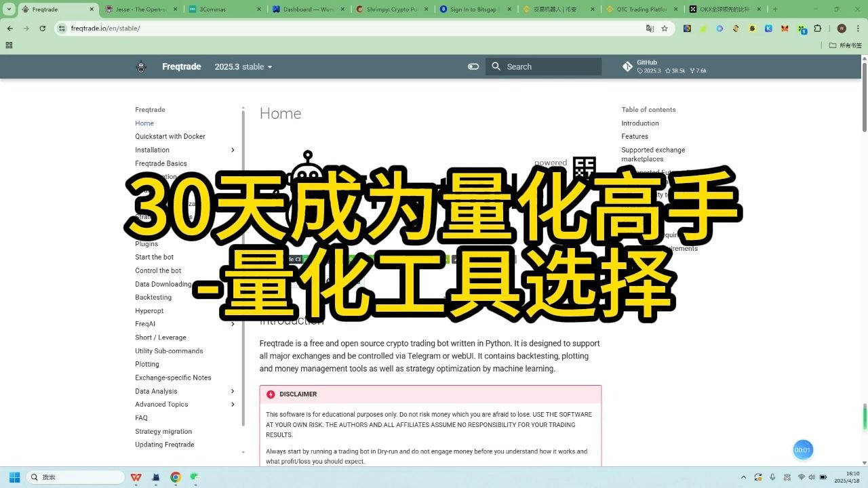Click the sidebar scroll-down arrow
The image size is (868, 488).
coord(243,452)
